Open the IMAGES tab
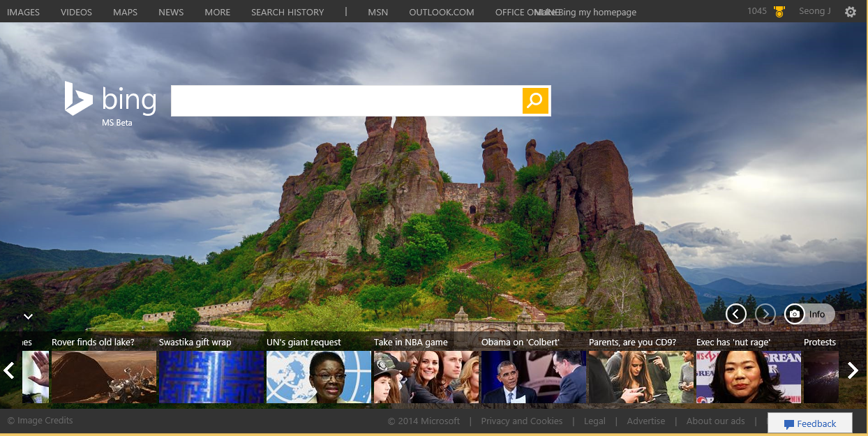 coord(23,12)
